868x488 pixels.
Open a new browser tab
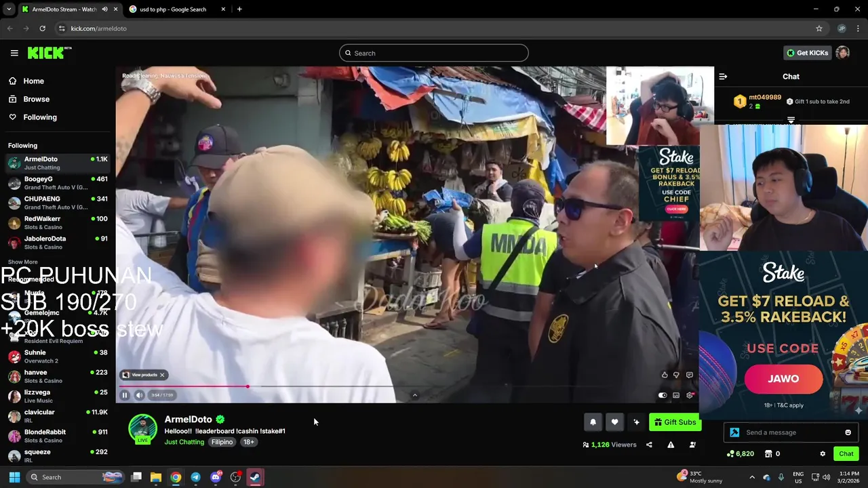(239, 9)
